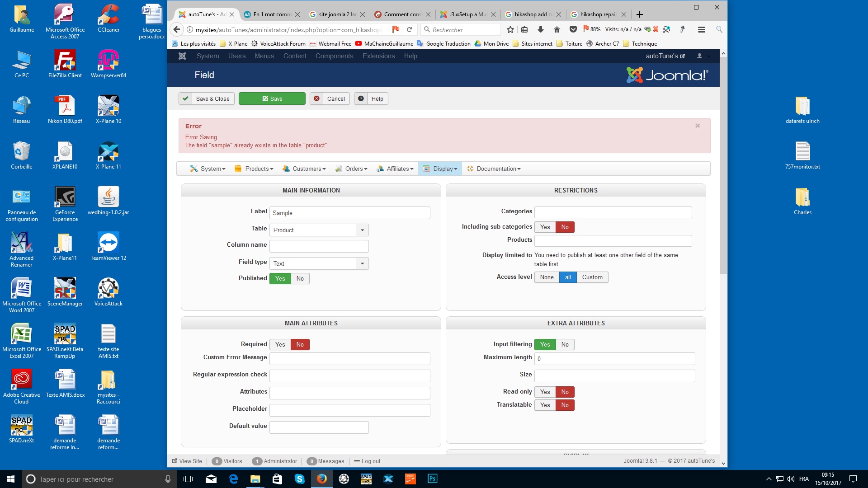Set Read only to Yes
Screen dimensions: 868x488
tap(545, 392)
